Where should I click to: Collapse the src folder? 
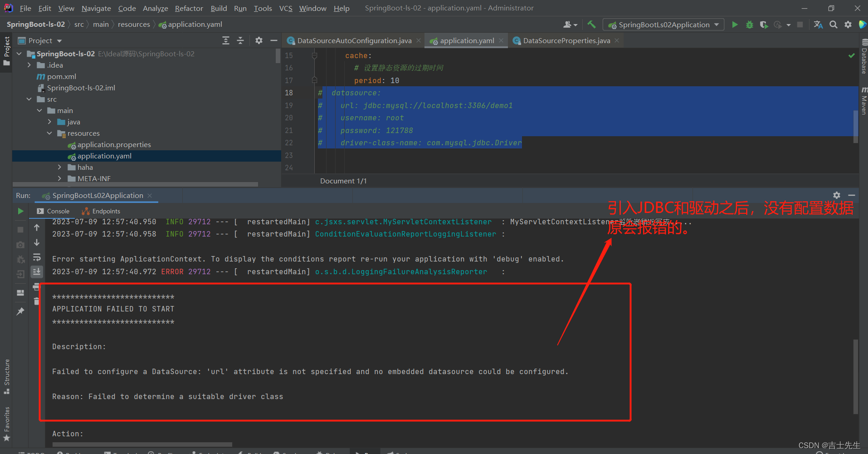(29, 99)
